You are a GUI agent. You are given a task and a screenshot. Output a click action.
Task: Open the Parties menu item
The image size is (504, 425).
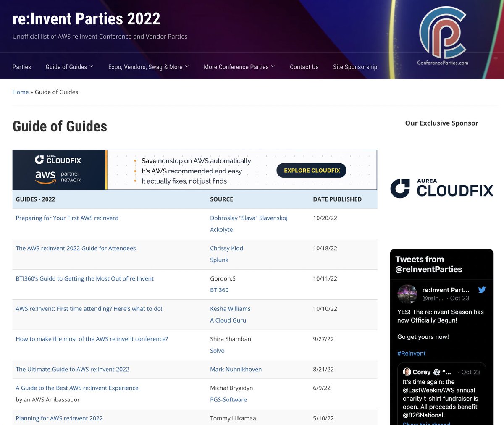click(22, 67)
